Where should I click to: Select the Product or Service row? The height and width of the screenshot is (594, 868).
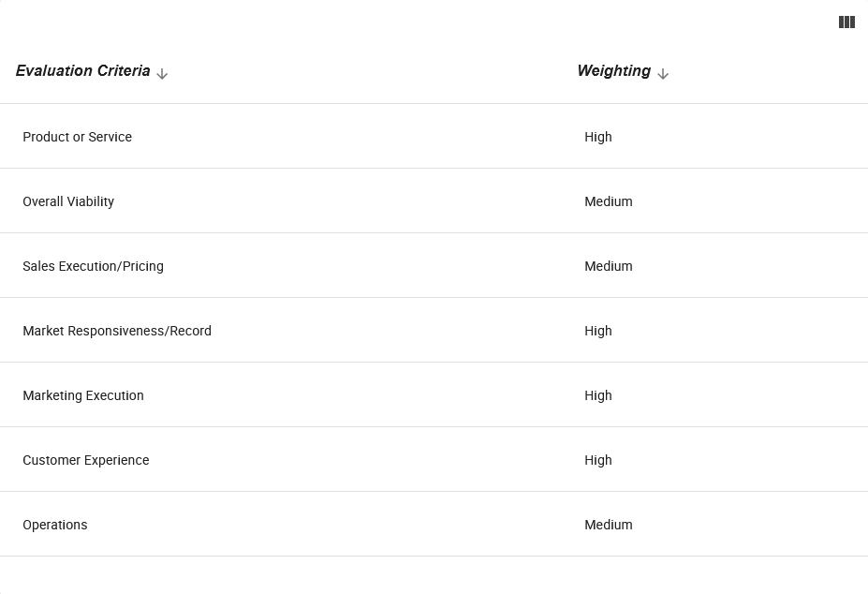tap(434, 136)
